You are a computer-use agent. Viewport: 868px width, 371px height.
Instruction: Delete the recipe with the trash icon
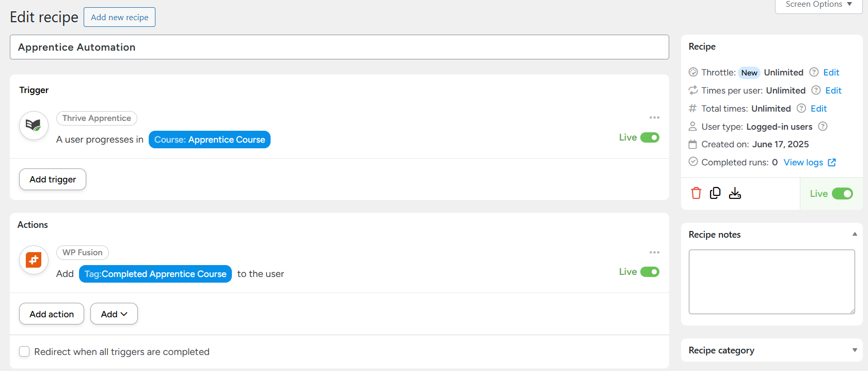click(696, 193)
